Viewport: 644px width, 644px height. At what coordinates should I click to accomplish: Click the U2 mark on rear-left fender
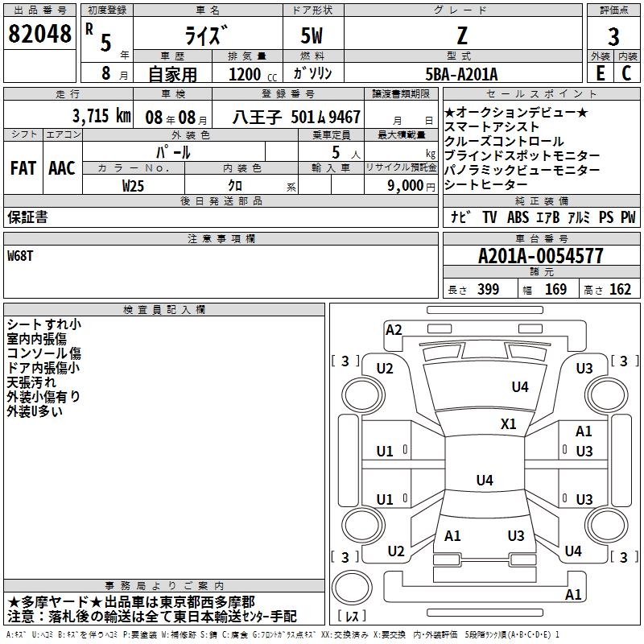(x=396, y=551)
